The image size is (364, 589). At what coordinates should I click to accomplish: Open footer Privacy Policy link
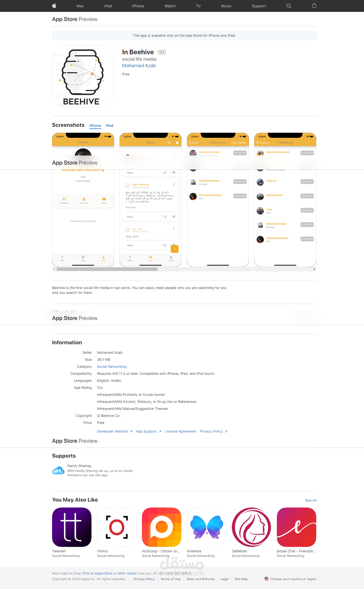click(x=144, y=579)
